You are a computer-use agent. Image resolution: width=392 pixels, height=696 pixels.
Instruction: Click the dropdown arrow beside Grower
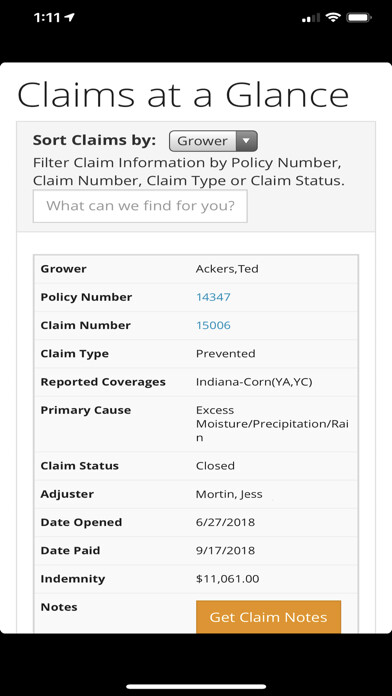point(247,141)
